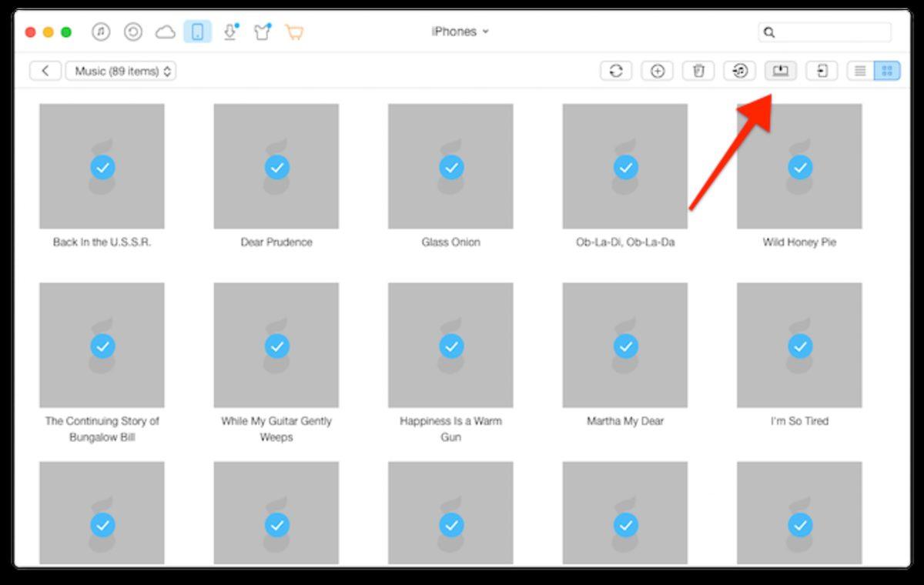Switch to grid thumbnail view
924x585 pixels.
click(886, 71)
